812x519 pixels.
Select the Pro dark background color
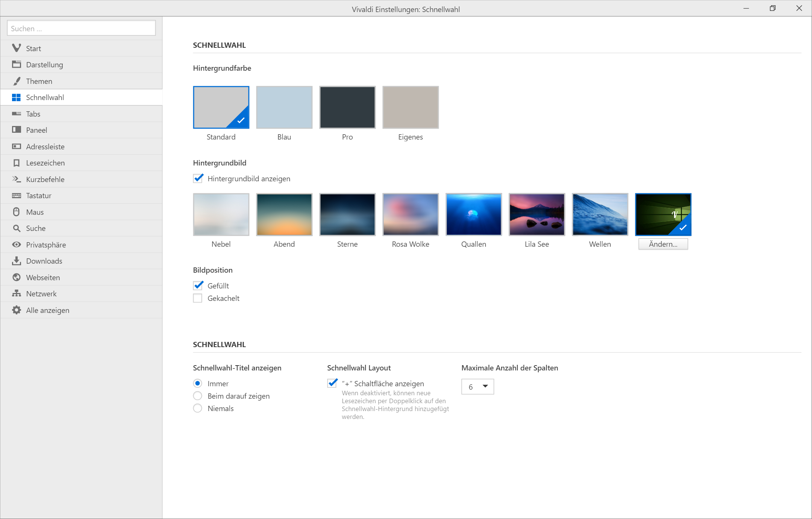coord(347,108)
